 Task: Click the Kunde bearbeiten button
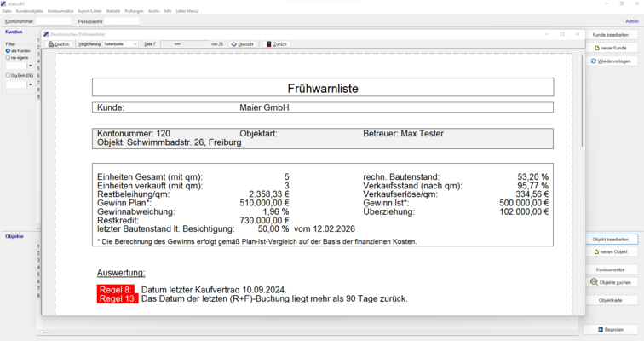click(x=613, y=33)
